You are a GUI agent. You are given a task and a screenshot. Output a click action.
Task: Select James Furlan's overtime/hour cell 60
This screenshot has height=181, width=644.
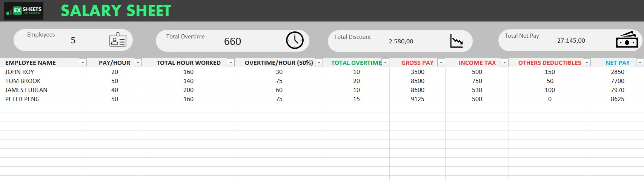[279, 90]
